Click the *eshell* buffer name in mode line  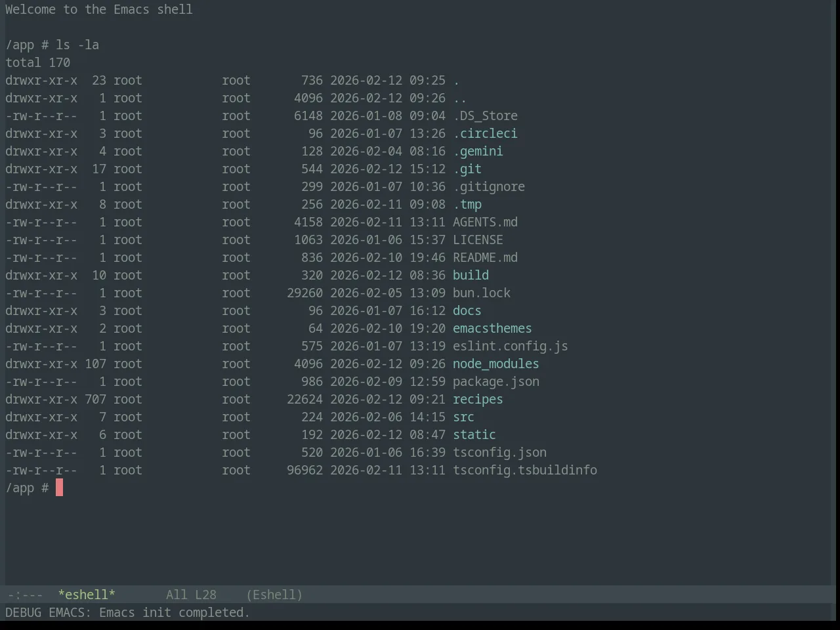coord(87,595)
